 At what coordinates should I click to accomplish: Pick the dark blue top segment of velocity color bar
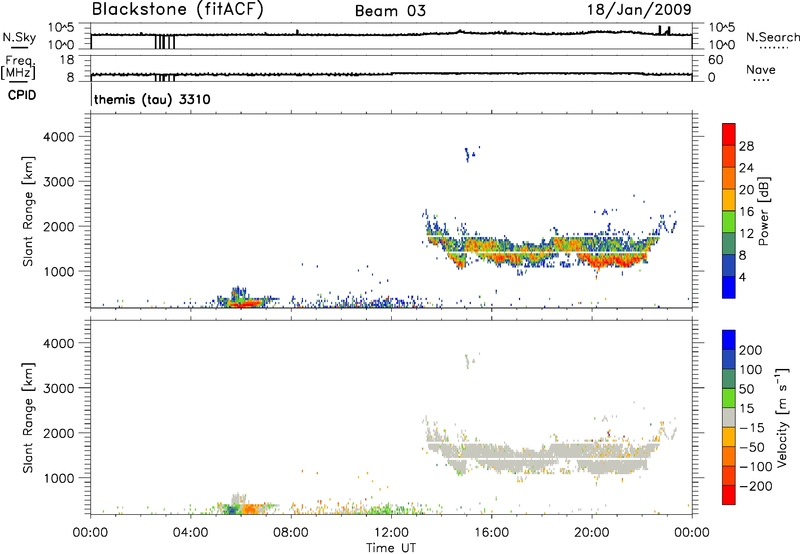tap(729, 340)
